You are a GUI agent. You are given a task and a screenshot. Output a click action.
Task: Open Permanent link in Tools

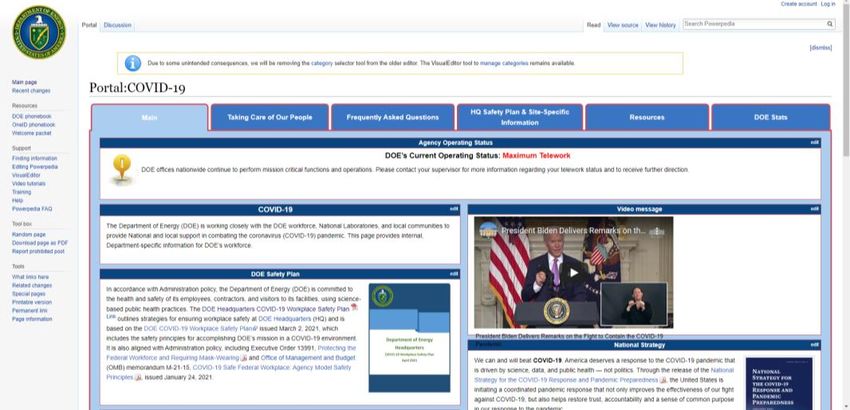[30, 311]
